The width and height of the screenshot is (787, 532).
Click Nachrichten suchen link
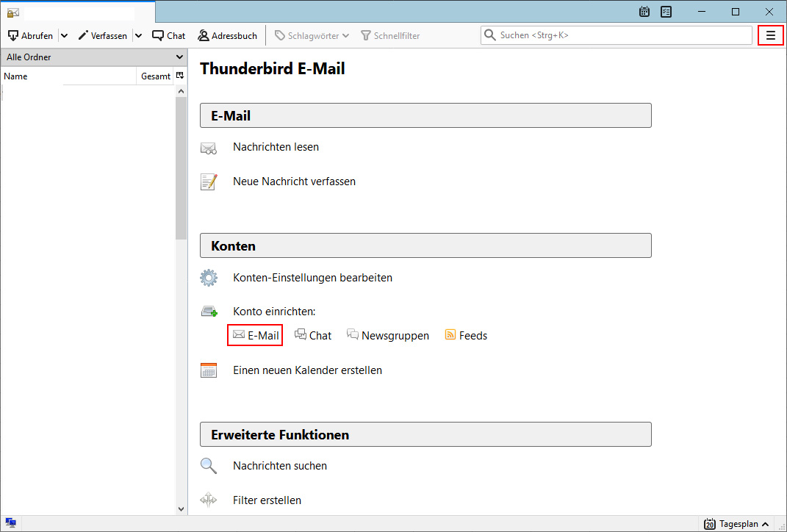tap(279, 466)
